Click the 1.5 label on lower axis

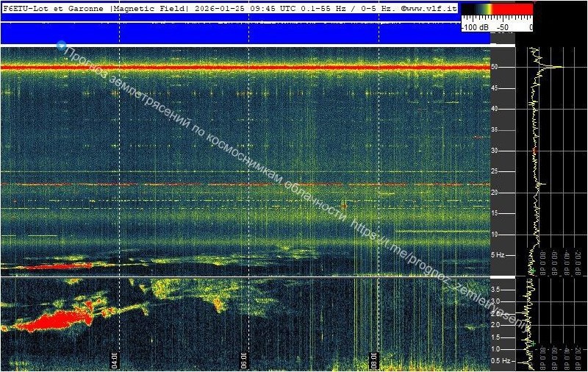[x=495, y=337]
